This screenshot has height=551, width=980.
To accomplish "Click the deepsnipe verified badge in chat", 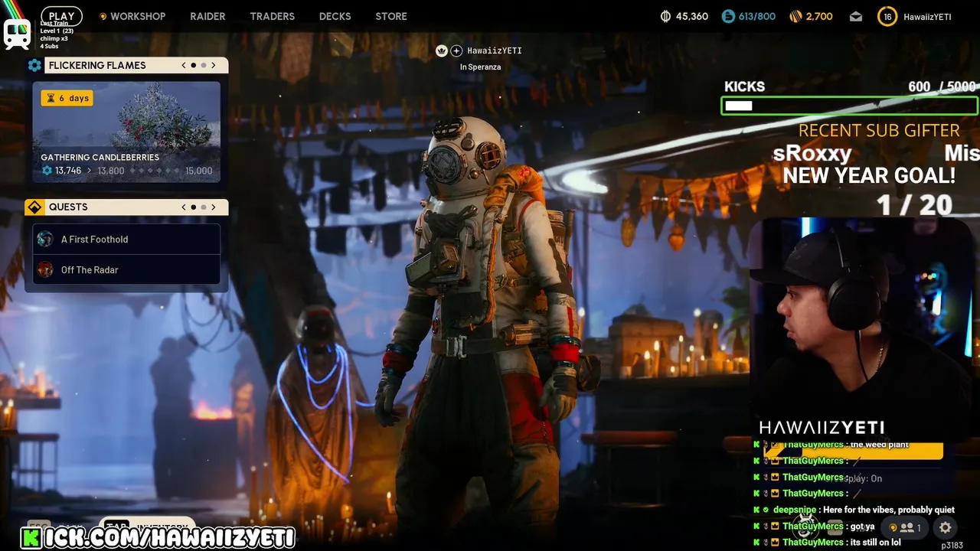I will pyautogui.click(x=766, y=510).
